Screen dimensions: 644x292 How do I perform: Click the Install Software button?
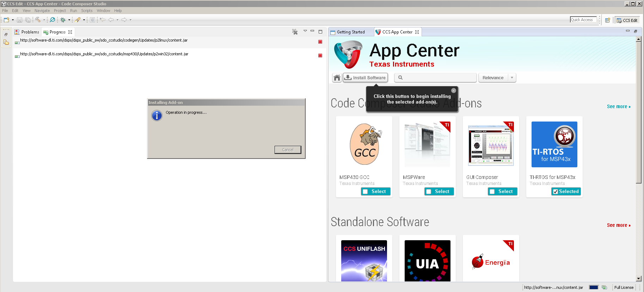(x=366, y=78)
